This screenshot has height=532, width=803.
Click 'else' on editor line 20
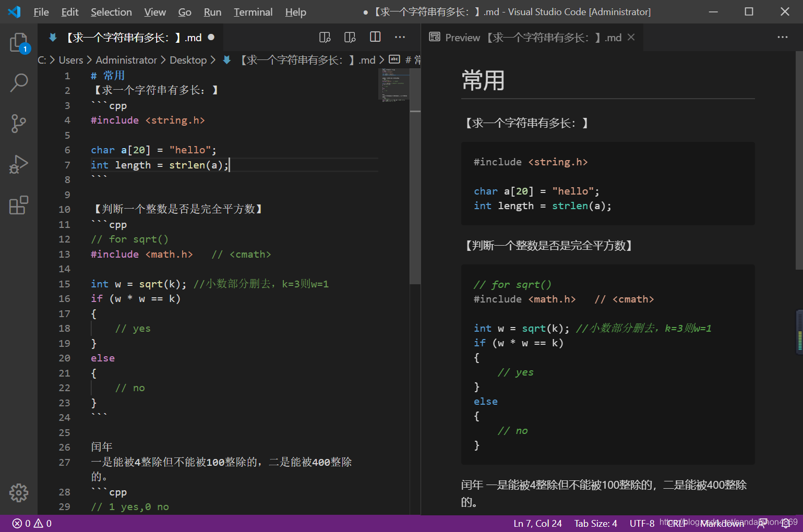[x=103, y=358]
